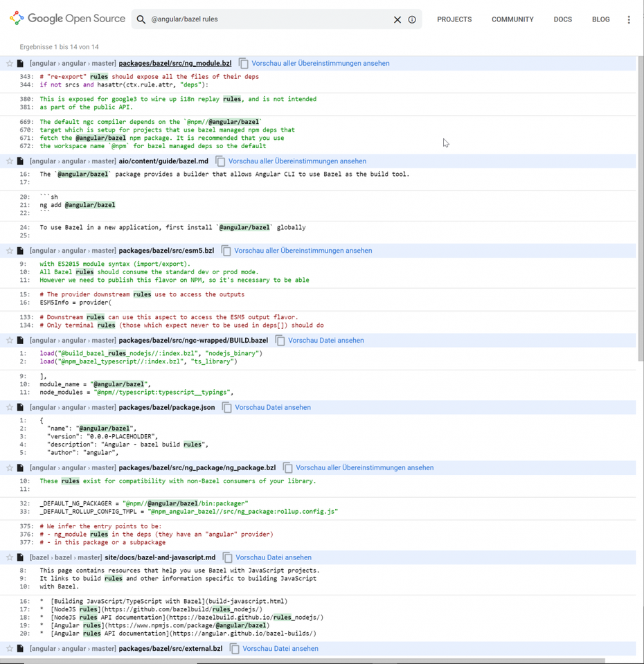Click preview icon beside ng_module.bzl
Image resolution: width=644 pixels, height=664 pixels.
243,64
